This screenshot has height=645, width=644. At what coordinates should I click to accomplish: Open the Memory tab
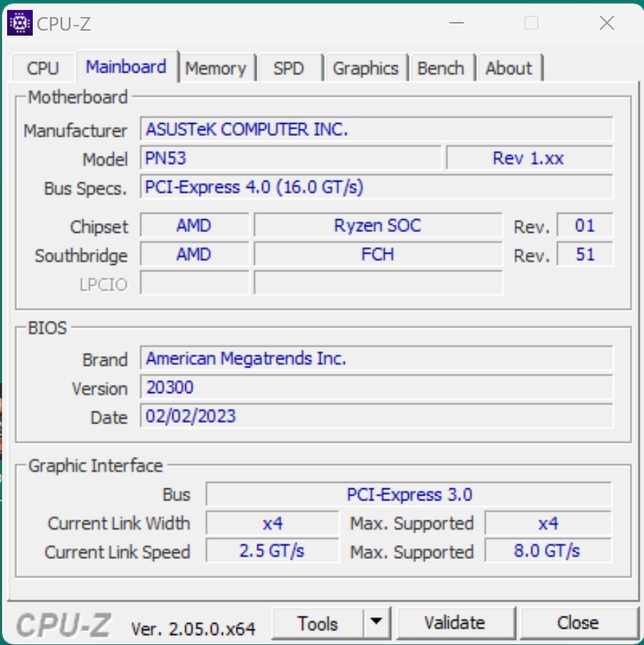point(215,69)
